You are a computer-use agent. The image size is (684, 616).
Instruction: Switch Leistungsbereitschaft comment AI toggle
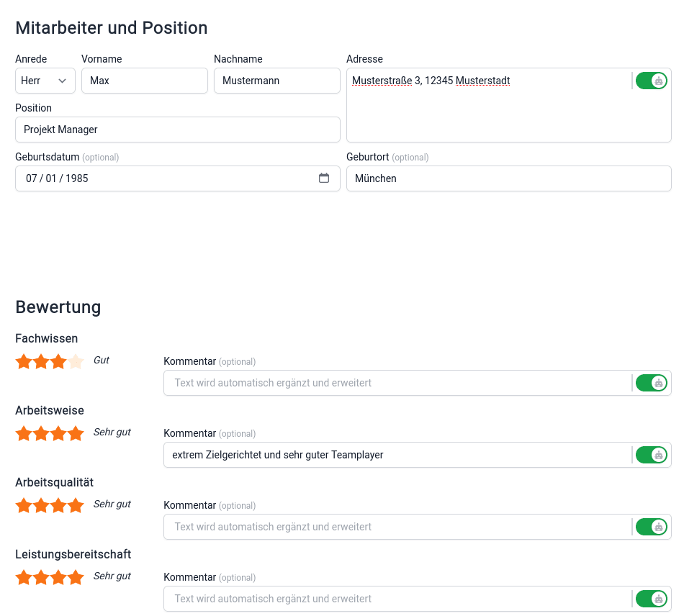click(652, 599)
